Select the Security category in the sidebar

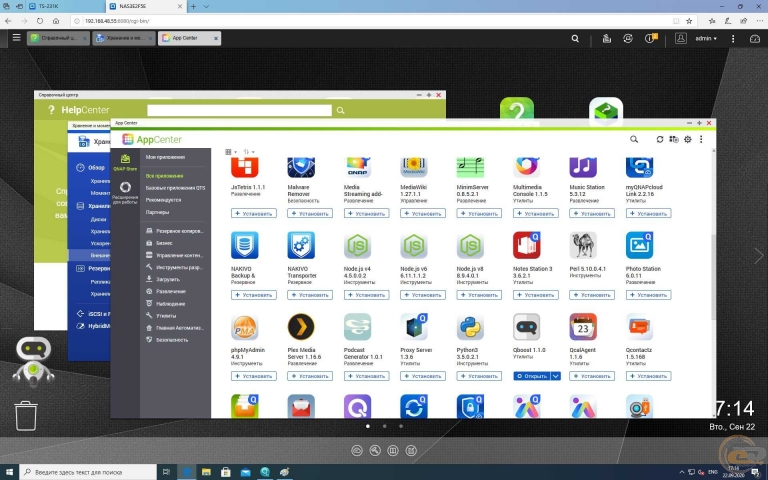coord(167,340)
